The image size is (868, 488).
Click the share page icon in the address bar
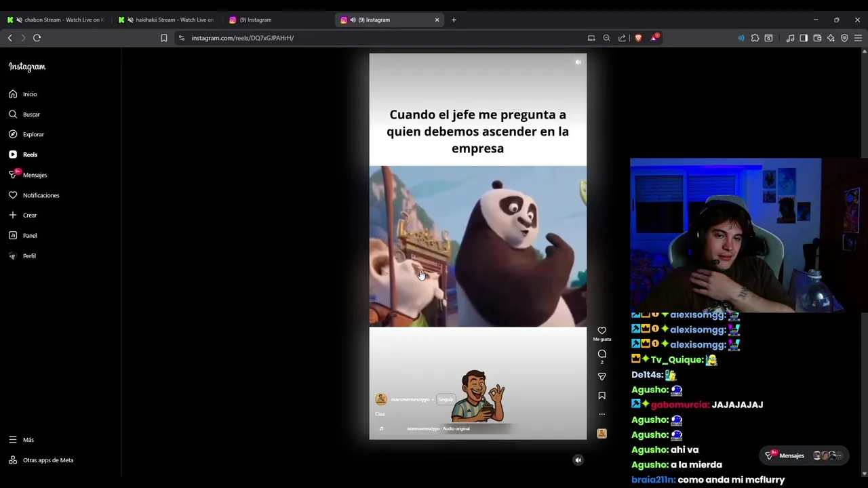point(622,38)
